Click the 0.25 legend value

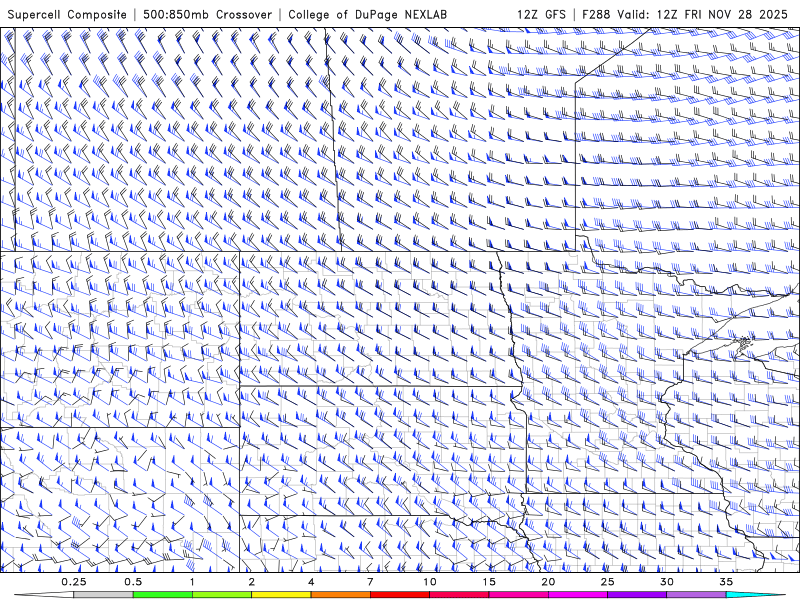(73, 582)
